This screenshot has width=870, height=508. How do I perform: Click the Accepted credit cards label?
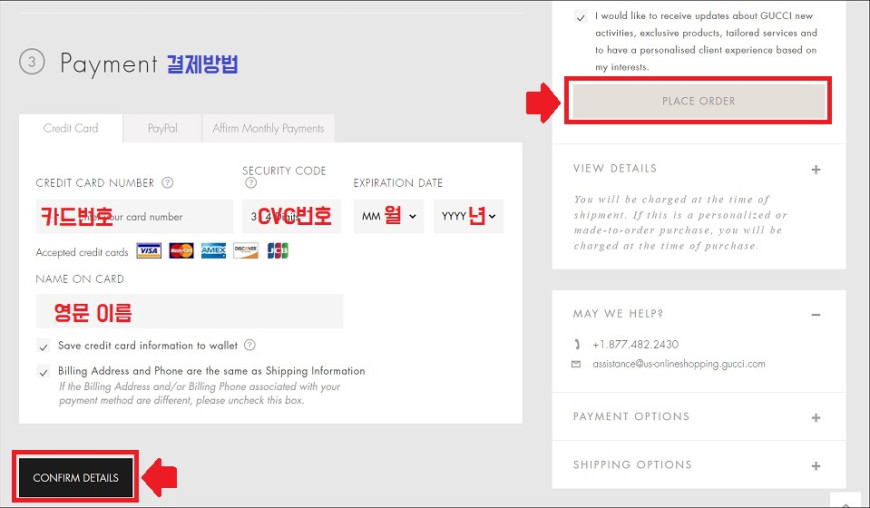pos(82,252)
